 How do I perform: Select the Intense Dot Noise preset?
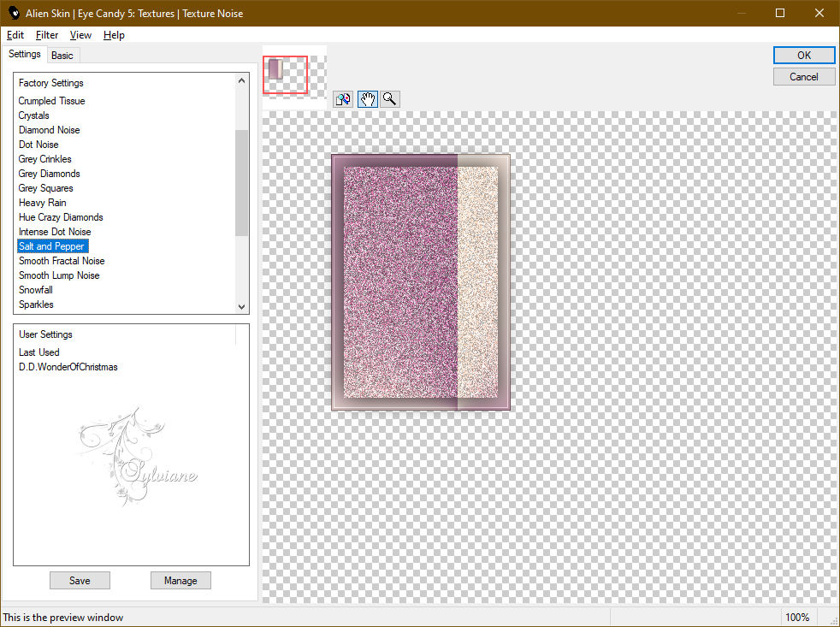pos(56,232)
